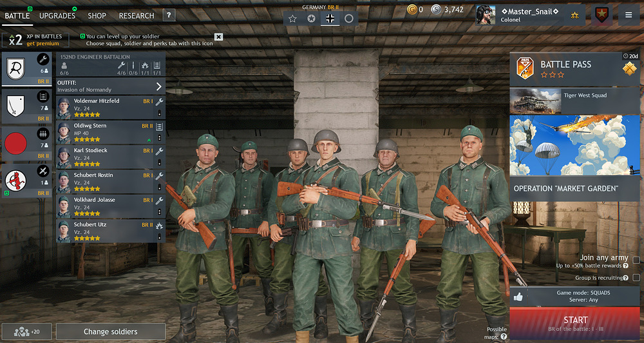Screen dimensions: 644x343
Task: Click the 152ND ENGINEER BATTALION title
Action: click(95, 57)
